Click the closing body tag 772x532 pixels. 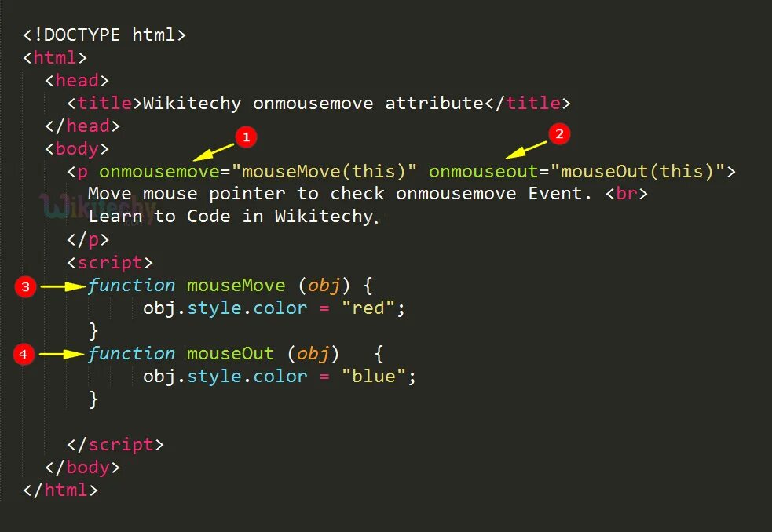[x=82, y=467]
